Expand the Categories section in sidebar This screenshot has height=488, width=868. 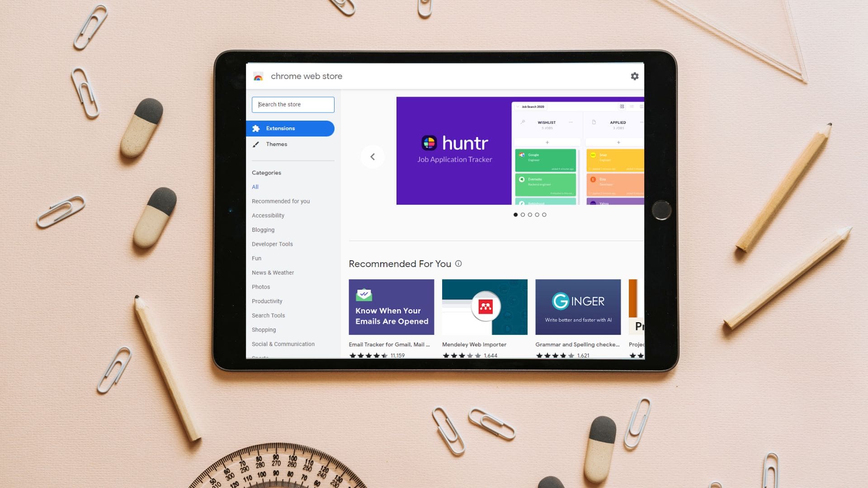[266, 172]
